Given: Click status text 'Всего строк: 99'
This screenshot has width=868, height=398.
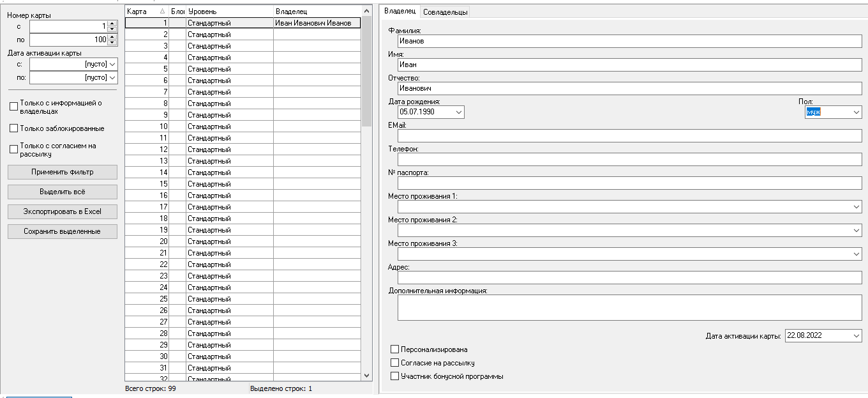Looking at the screenshot, I should (151, 388).
